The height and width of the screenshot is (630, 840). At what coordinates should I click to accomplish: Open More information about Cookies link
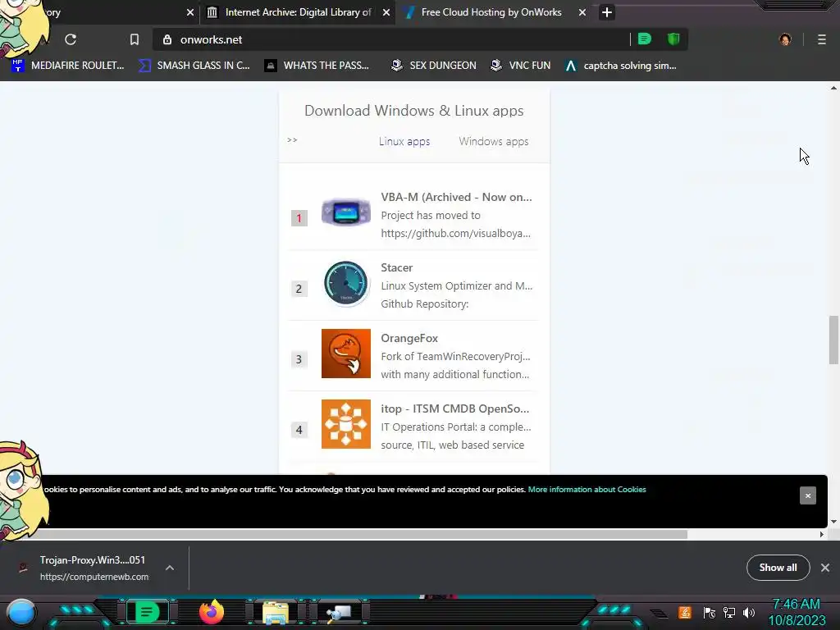pyautogui.click(x=587, y=489)
